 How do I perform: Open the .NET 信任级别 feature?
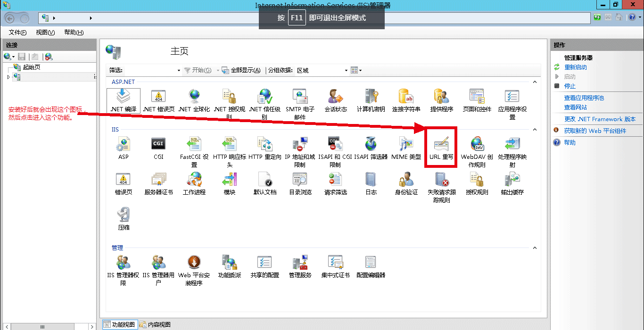click(264, 104)
